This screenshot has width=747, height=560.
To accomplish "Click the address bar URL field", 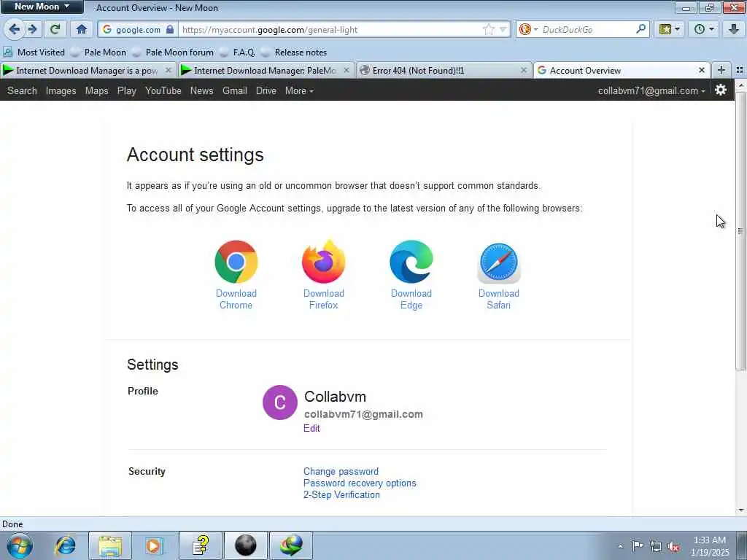I will point(329,29).
